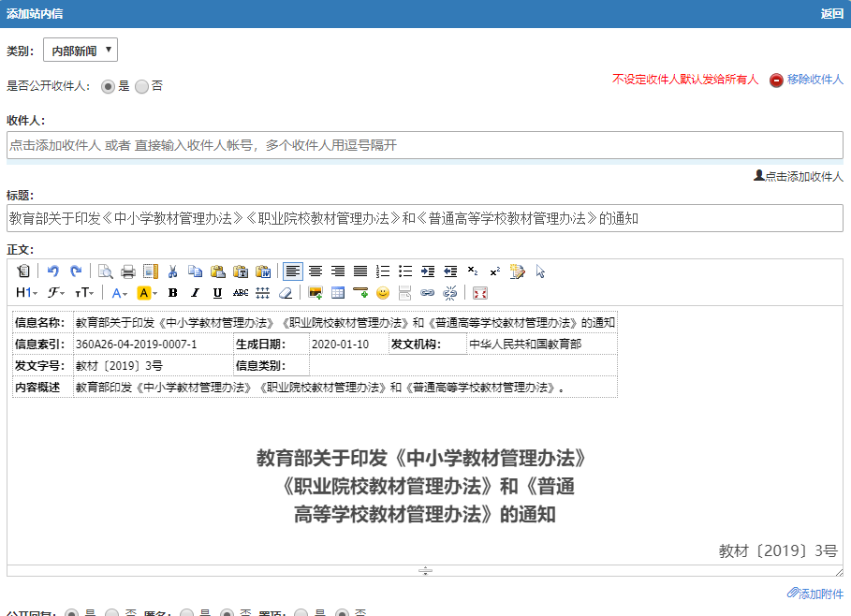Apply underline formatting to the text
Viewport: 851px width, 616px height.
pos(219,293)
